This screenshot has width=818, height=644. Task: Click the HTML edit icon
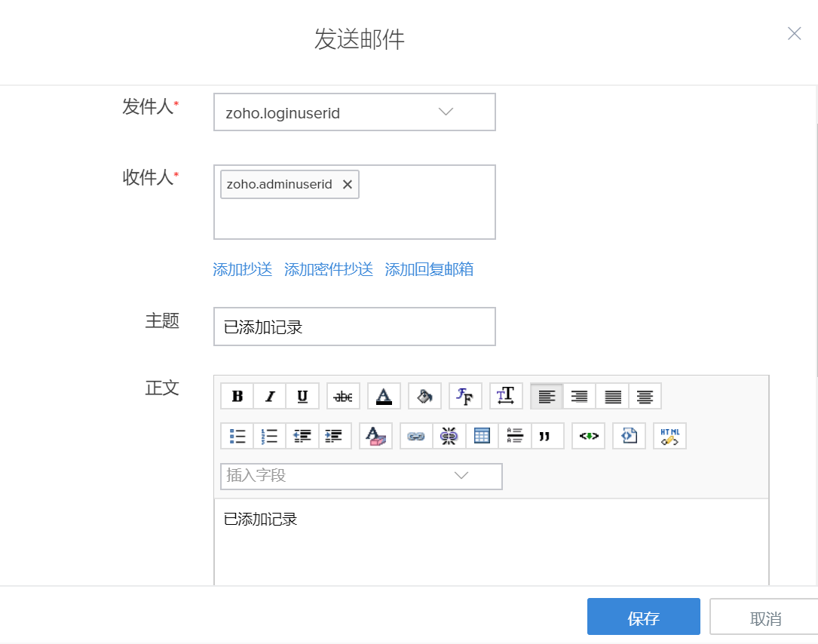669,436
